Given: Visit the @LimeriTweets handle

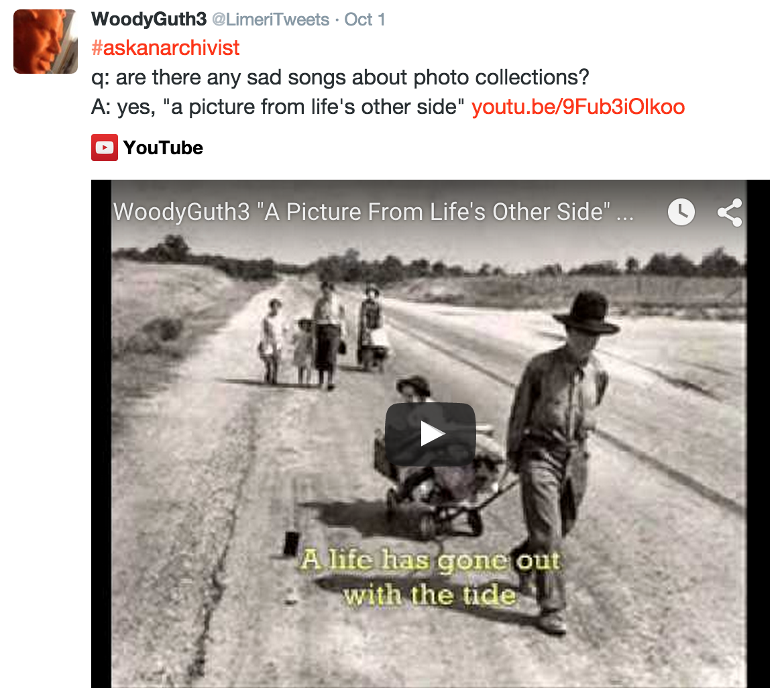Looking at the screenshot, I should [x=271, y=19].
